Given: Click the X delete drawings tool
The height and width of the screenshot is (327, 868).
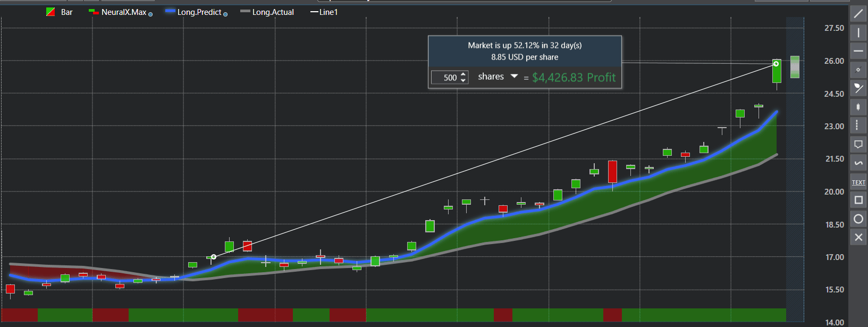Looking at the screenshot, I should pos(858,237).
